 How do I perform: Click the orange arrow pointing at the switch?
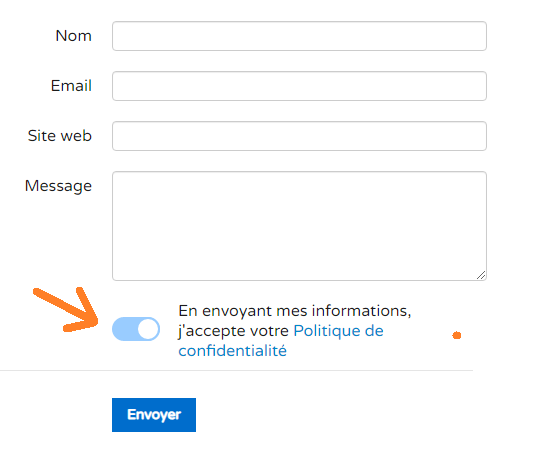click(x=67, y=309)
